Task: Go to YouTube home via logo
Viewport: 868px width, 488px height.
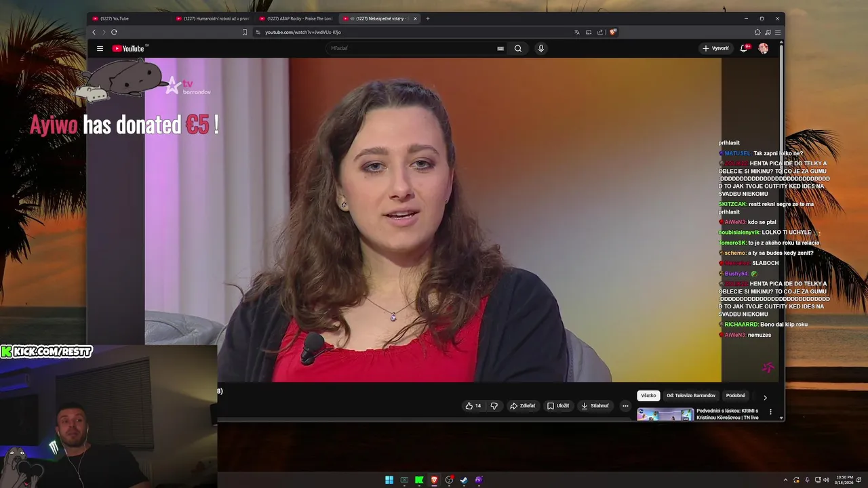Action: pos(128,48)
